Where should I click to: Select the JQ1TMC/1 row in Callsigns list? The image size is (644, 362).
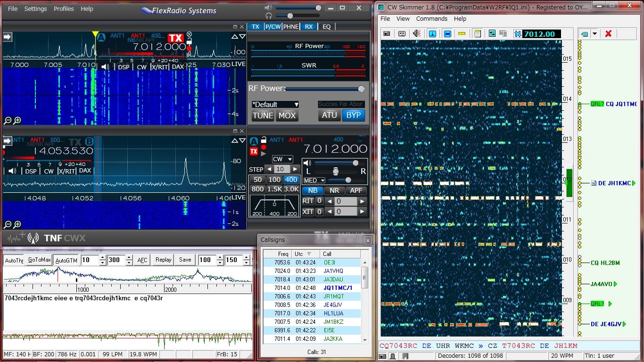point(312,288)
